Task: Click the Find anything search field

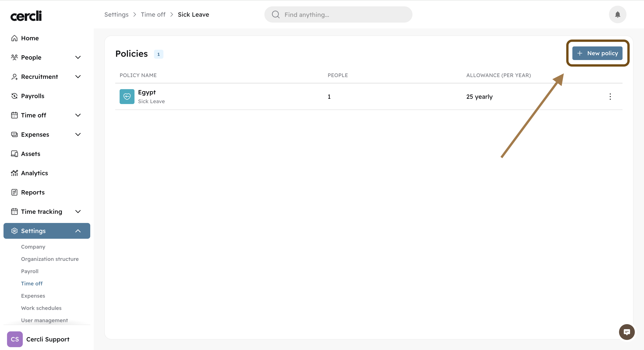Action: [x=338, y=14]
